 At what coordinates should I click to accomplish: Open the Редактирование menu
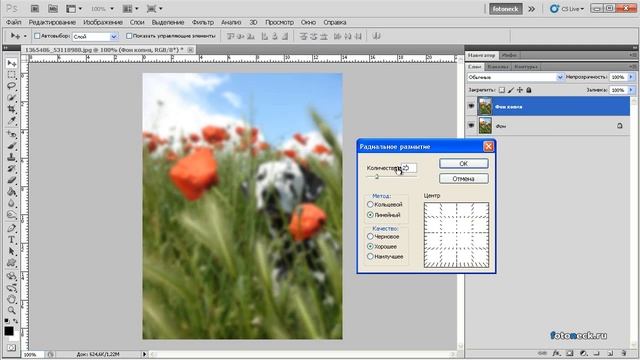pyautogui.click(x=52, y=22)
